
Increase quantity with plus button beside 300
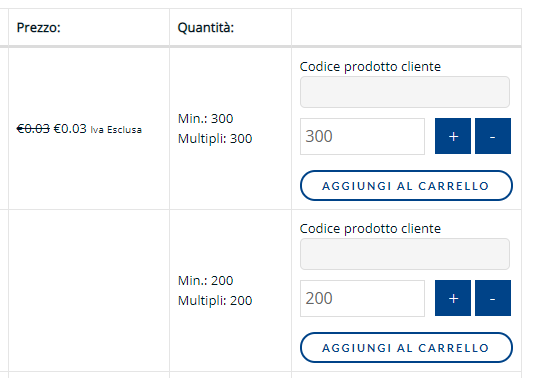(453, 136)
